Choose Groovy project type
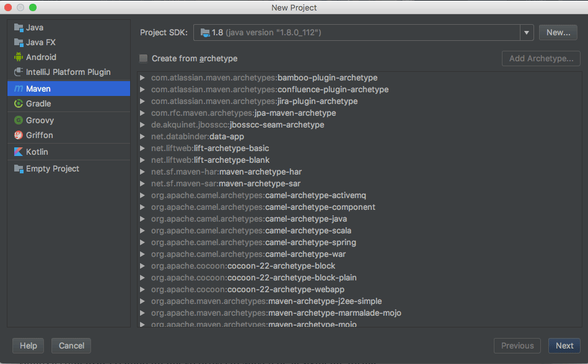This screenshot has width=588, height=364. (69, 120)
